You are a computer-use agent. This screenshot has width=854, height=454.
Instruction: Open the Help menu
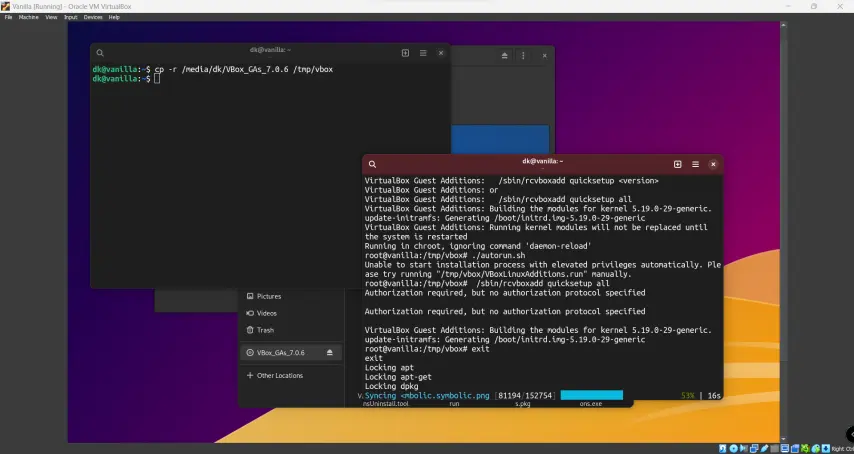tap(114, 17)
